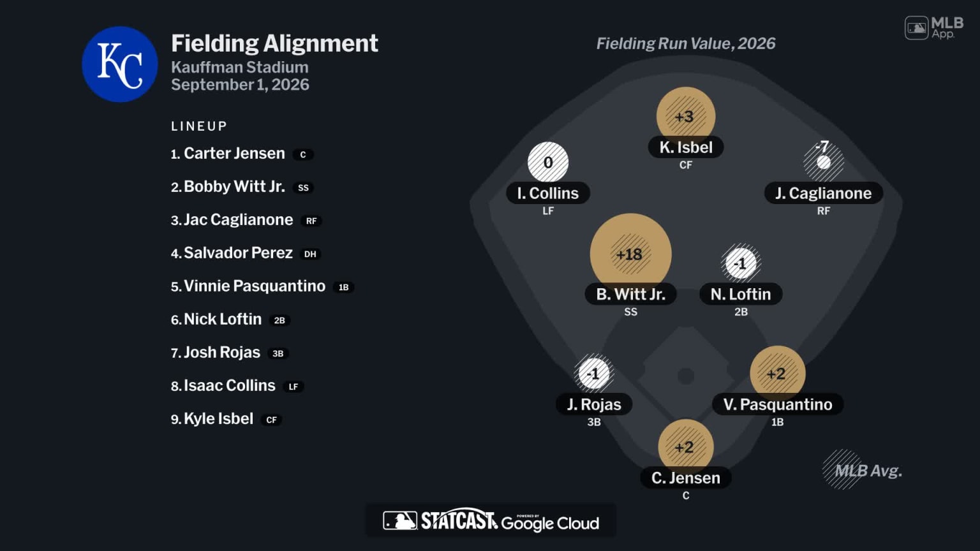
Task: Select Carter Jensen in the lineup
Action: (235, 154)
